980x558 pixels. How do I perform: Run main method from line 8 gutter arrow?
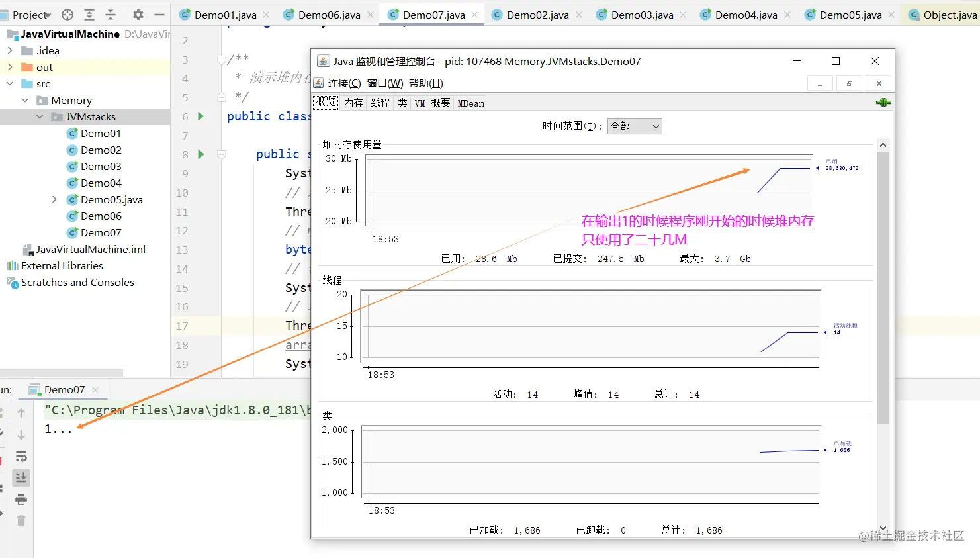coord(201,154)
